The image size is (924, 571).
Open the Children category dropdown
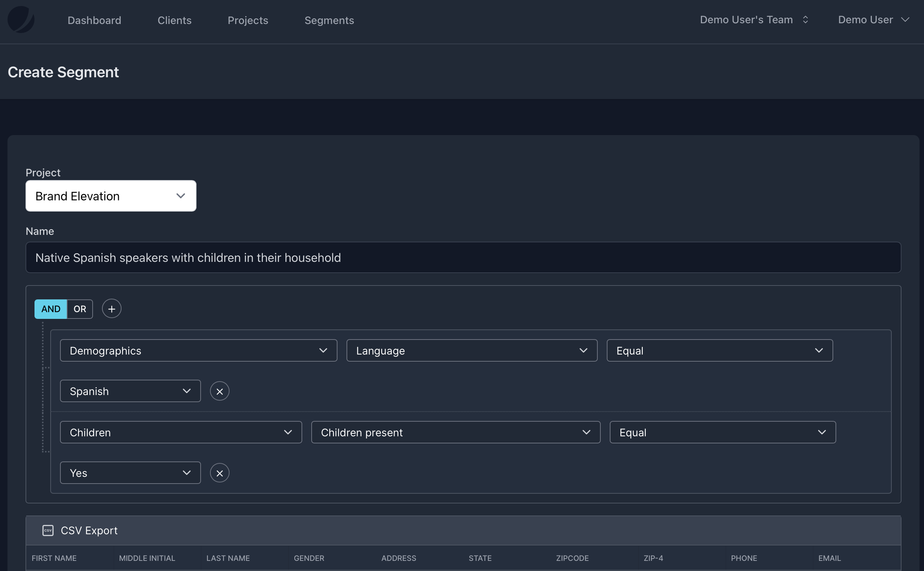click(x=181, y=433)
